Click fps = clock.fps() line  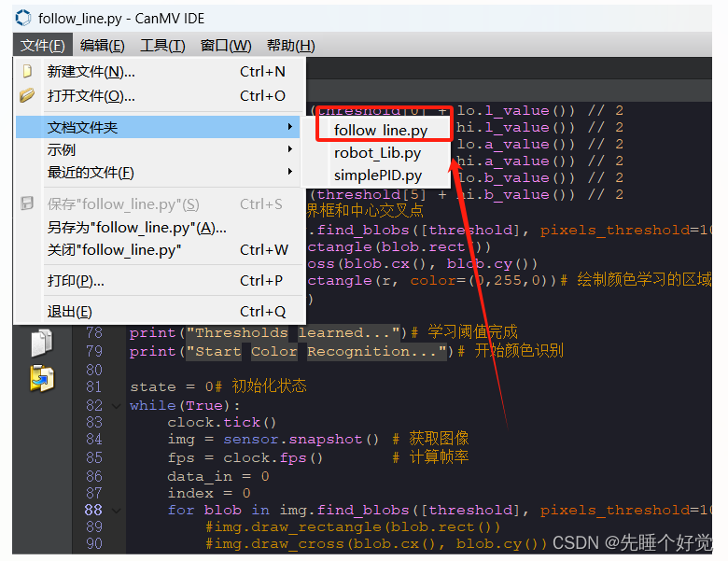(245, 458)
